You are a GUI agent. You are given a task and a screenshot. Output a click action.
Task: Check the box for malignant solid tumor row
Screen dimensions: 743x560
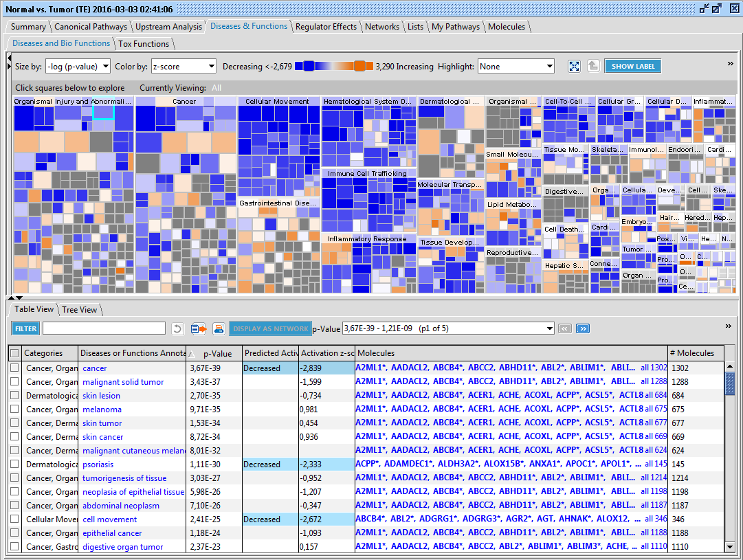14,381
